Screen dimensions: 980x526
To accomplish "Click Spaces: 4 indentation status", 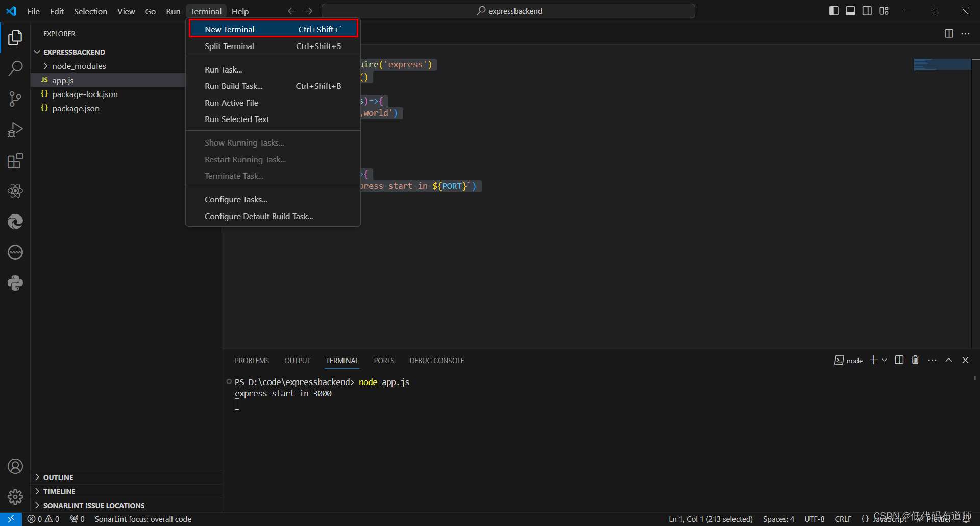I will (x=778, y=519).
